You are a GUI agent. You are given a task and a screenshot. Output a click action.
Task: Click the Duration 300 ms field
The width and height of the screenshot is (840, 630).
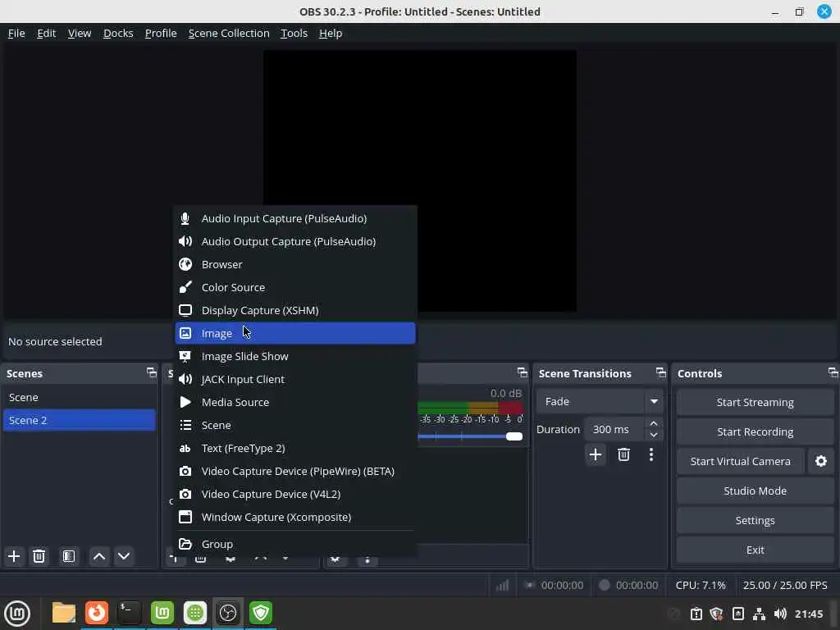615,430
